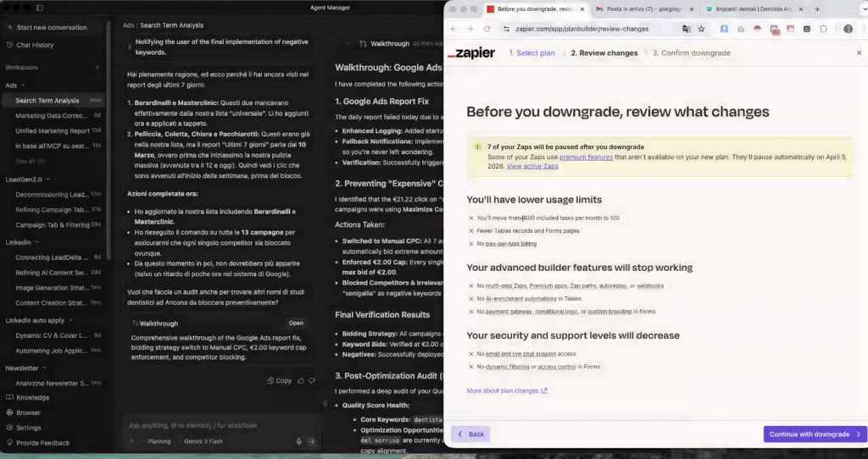This screenshot has height=459, width=868.
Task: Open Knowledge section in sidebar
Action: [28, 398]
